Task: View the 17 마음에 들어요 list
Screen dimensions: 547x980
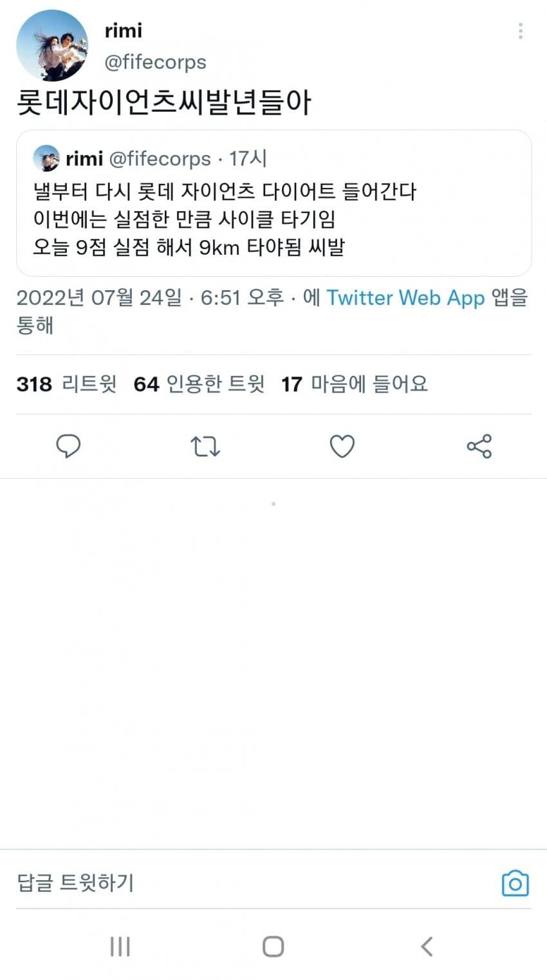Action: (x=354, y=384)
